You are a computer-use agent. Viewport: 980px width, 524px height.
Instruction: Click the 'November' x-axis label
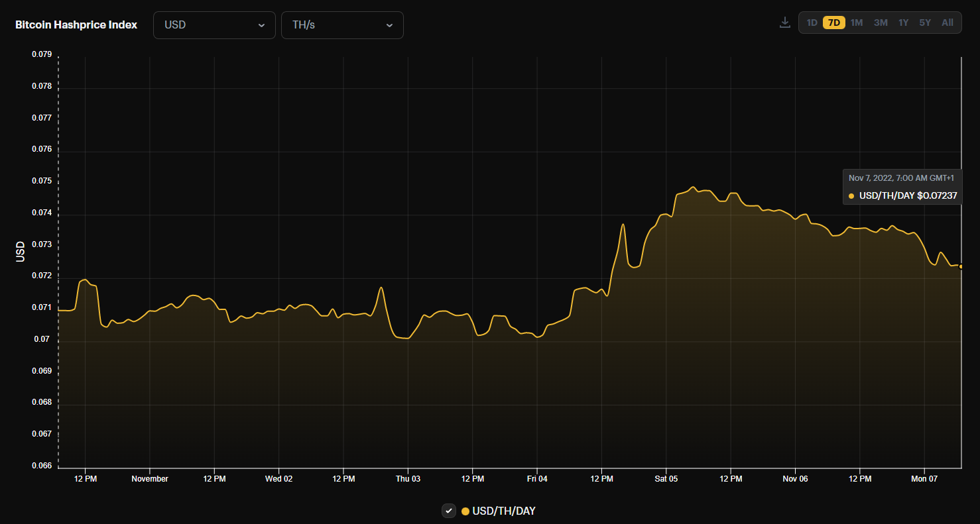[x=150, y=478]
